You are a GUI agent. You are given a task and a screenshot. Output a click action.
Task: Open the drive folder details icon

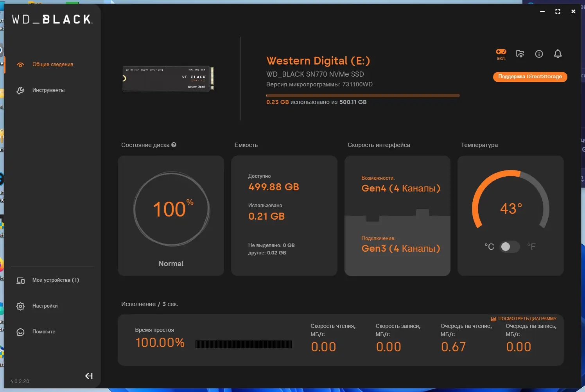520,54
